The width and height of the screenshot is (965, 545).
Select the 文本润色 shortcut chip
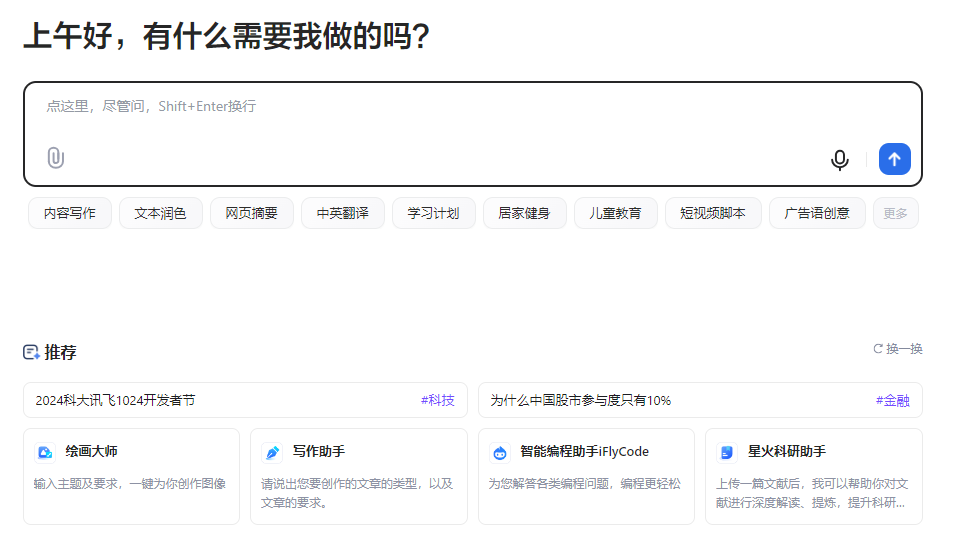click(x=161, y=213)
